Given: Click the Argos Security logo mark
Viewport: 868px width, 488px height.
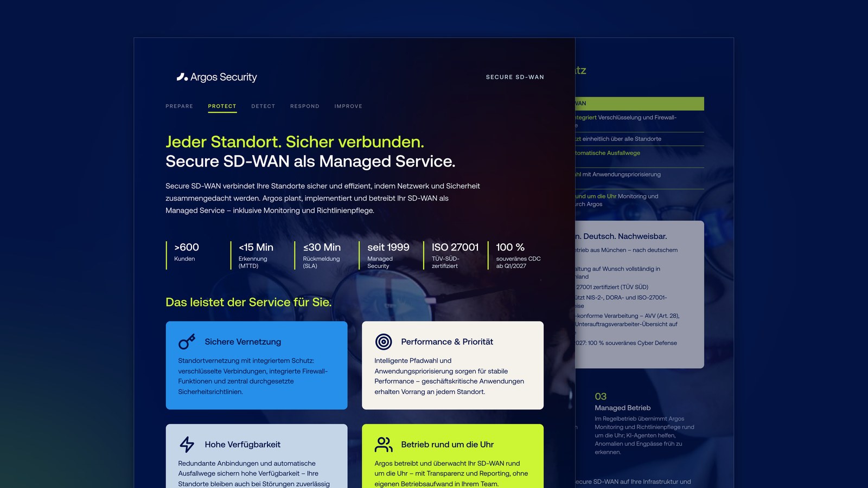Looking at the screenshot, I should tap(182, 77).
